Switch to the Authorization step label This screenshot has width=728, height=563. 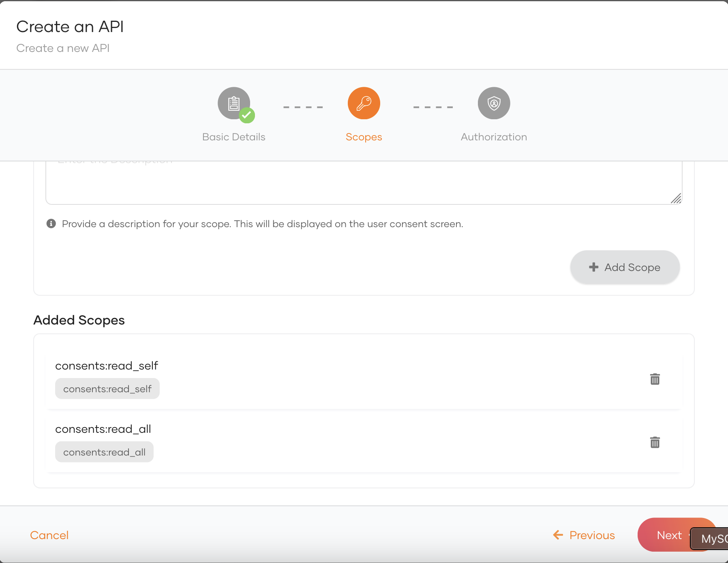(494, 137)
